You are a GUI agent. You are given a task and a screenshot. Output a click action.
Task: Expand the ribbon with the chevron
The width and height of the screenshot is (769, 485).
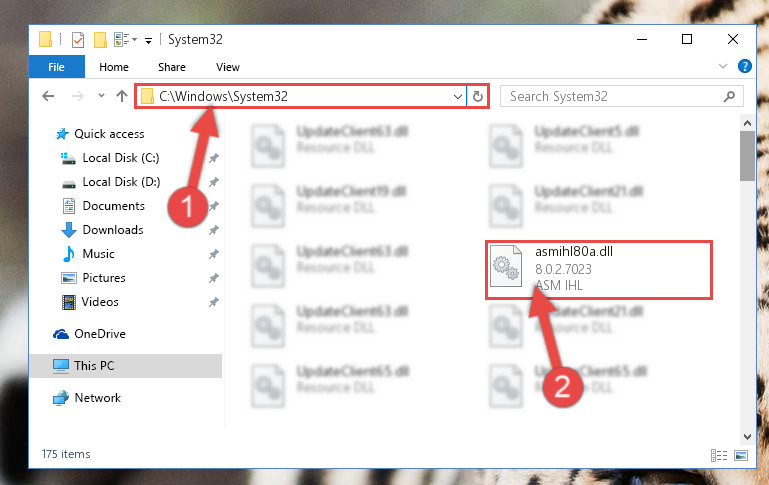click(x=722, y=66)
